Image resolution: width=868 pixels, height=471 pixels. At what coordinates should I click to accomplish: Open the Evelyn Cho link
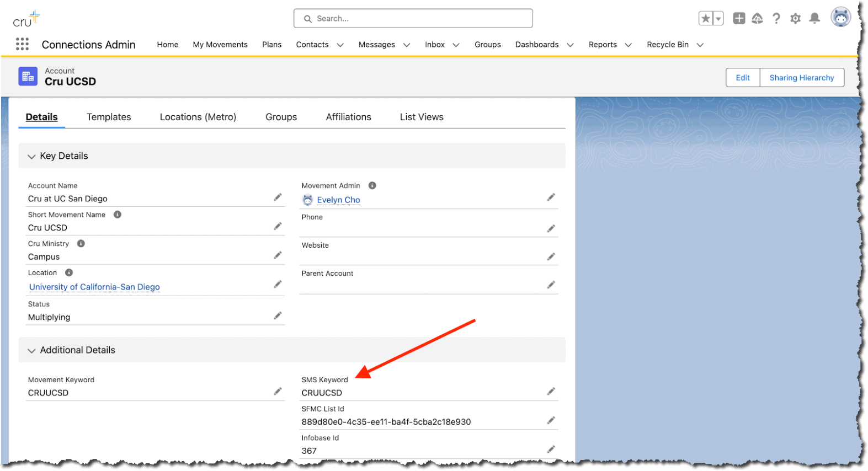338,200
